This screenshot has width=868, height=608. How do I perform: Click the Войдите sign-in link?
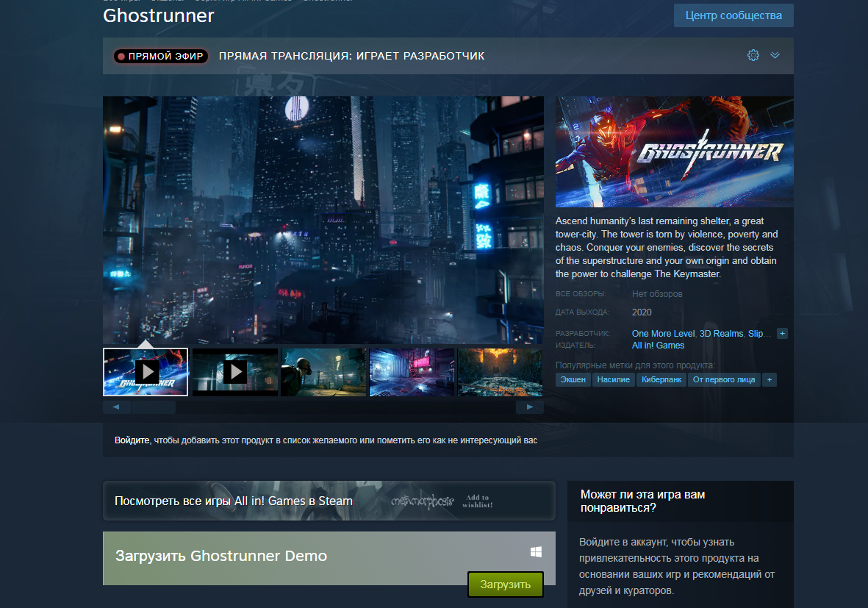132,440
